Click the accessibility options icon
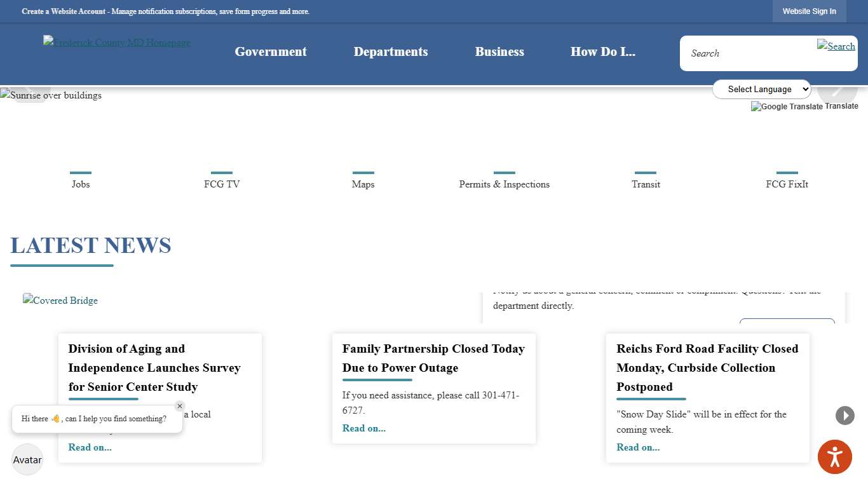This screenshot has width=868, height=488. pyautogui.click(x=834, y=457)
